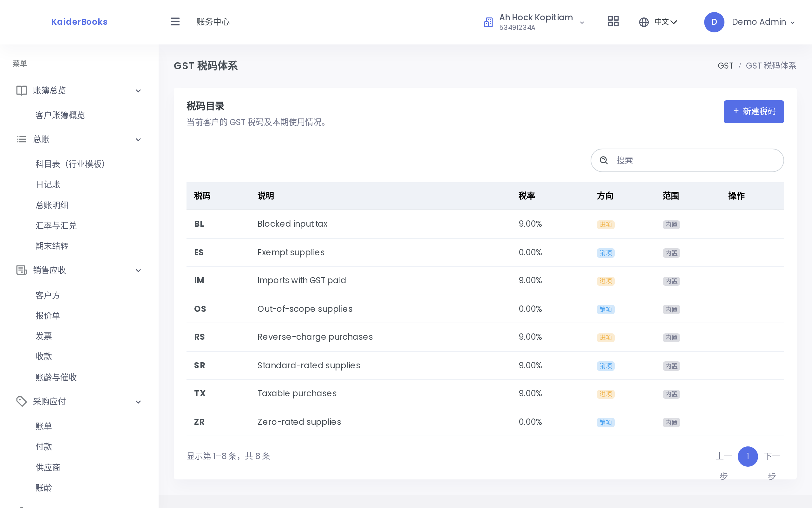
Task: Click 9.00% rate in TX row
Action: point(530,393)
